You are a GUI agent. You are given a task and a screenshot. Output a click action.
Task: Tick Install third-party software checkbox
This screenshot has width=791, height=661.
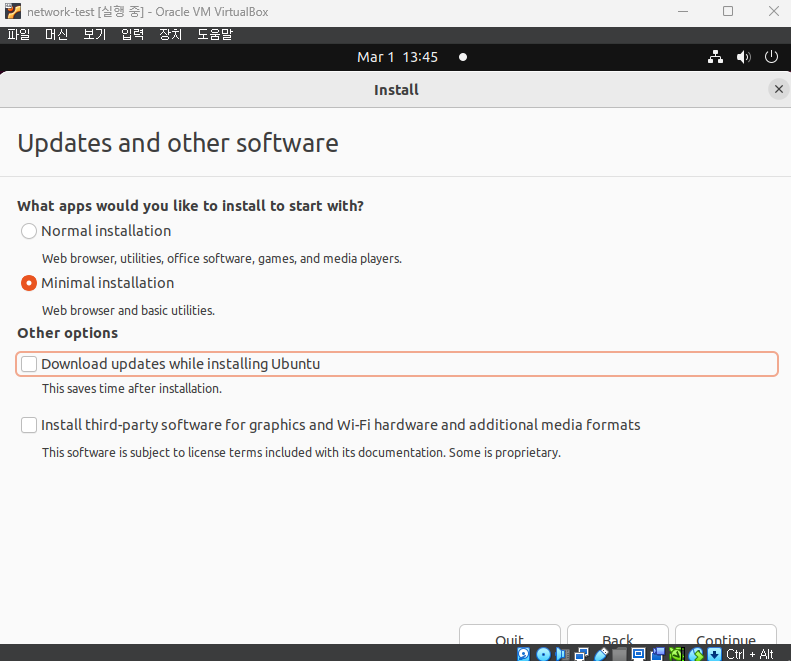[x=29, y=425]
